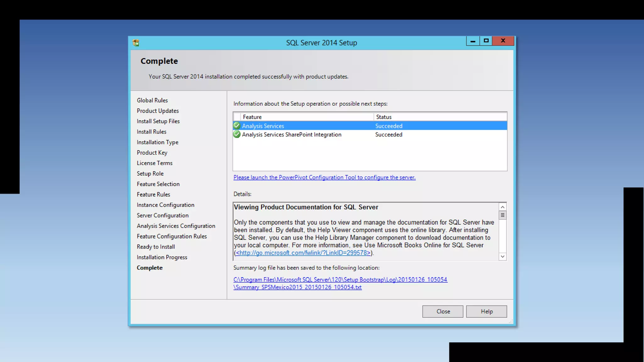Select the Analysis Services SharePoint Integration row
The image size is (644, 362).
coord(291,134)
